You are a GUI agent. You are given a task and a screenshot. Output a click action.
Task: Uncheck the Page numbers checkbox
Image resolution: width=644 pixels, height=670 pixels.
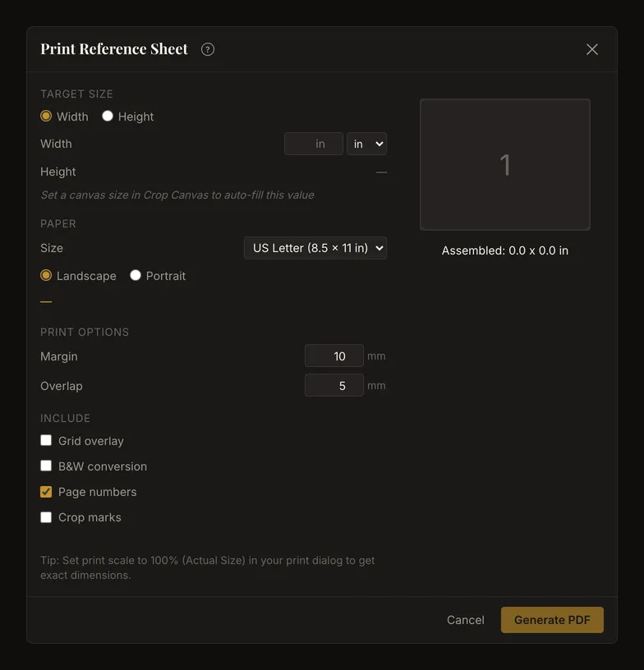pyautogui.click(x=46, y=492)
